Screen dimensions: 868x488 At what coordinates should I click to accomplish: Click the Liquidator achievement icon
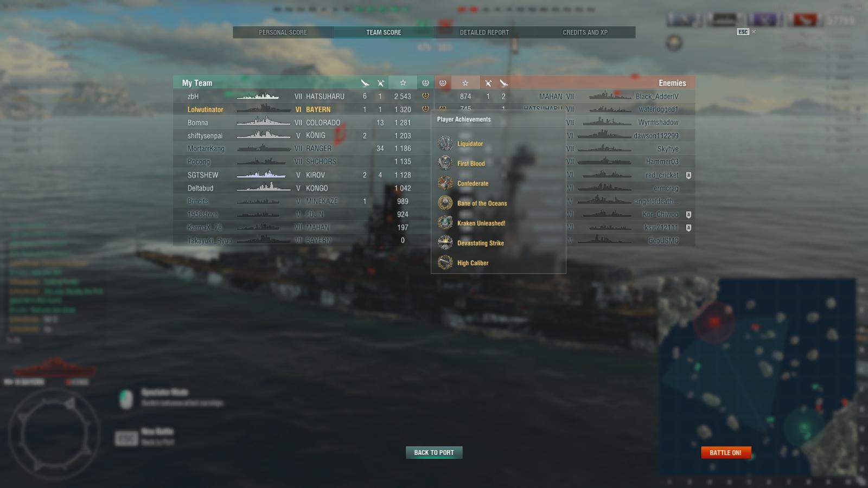pyautogui.click(x=445, y=143)
